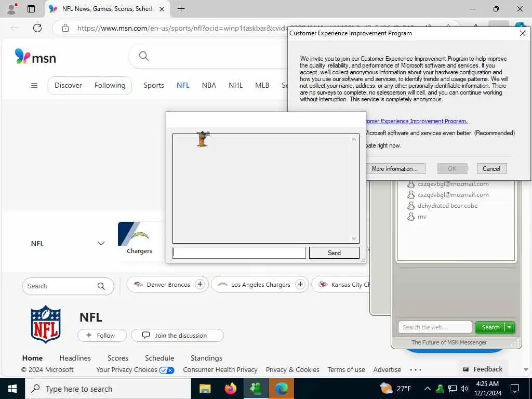Screen dimensions: 532x399
Task: Open the Sports section
Action: tap(154, 86)
